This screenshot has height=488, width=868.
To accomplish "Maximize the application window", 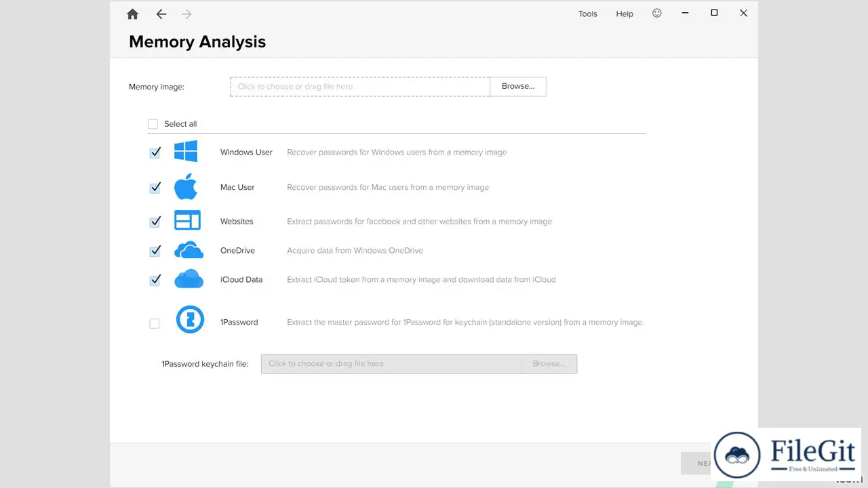I will click(714, 13).
